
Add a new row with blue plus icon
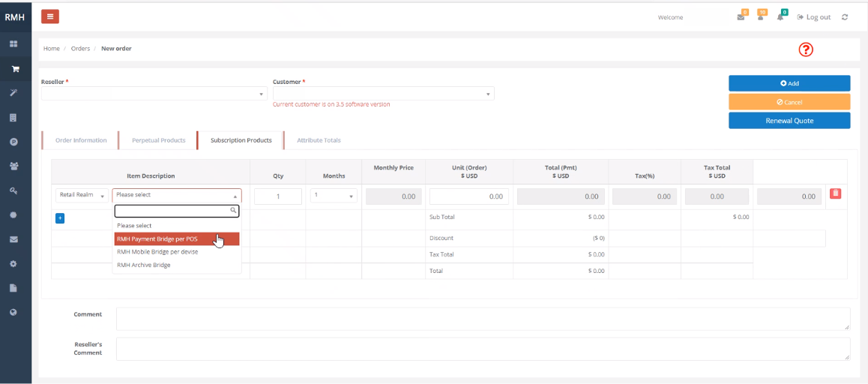60,218
